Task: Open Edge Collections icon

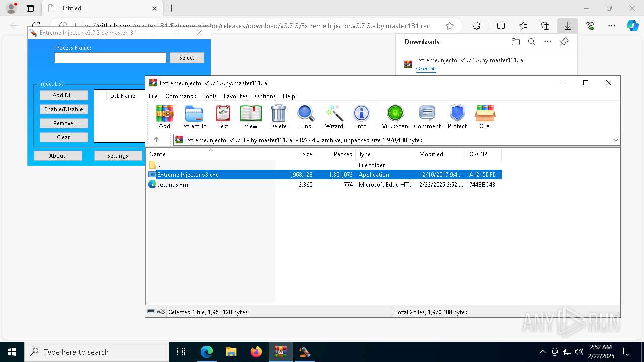Action: pyautogui.click(x=545, y=26)
